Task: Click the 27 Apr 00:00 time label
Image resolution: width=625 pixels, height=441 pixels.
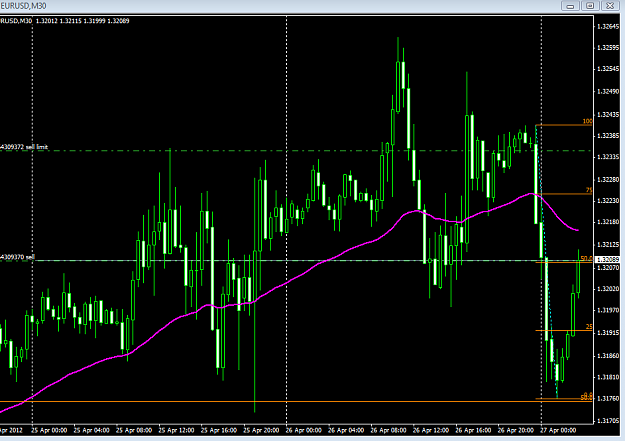Action: tap(558, 430)
